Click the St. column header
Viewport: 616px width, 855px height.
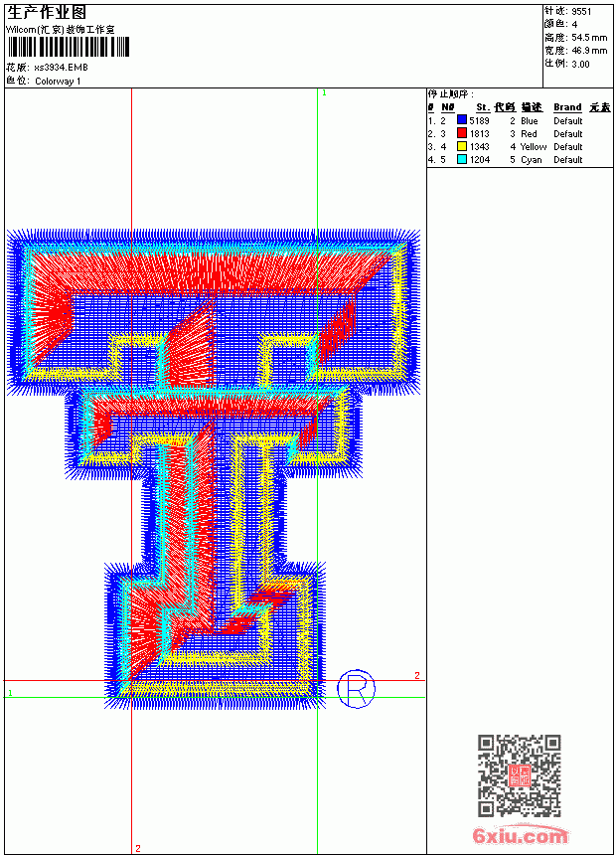[x=483, y=107]
